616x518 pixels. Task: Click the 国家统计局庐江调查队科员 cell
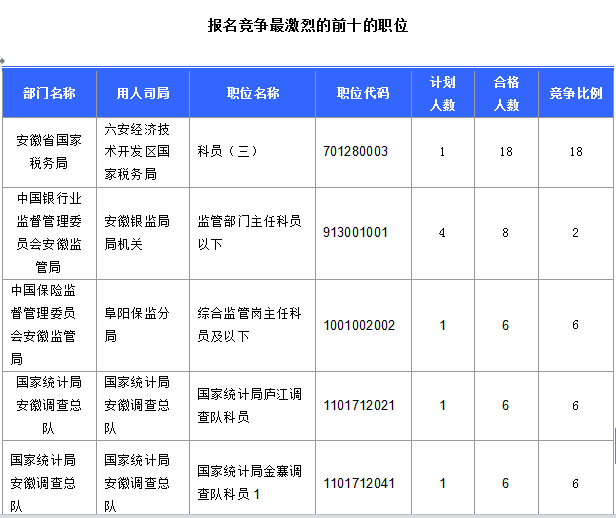(x=249, y=404)
